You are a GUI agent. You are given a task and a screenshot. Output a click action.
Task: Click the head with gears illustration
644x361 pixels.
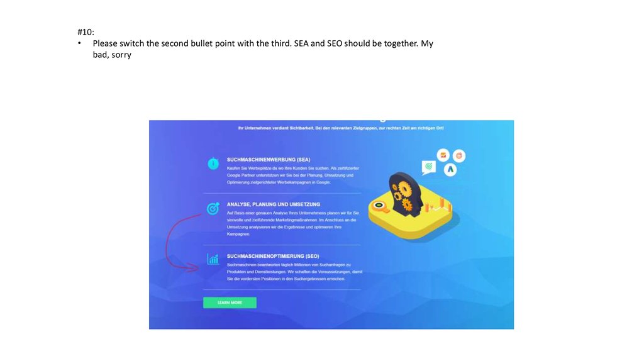[x=404, y=194]
